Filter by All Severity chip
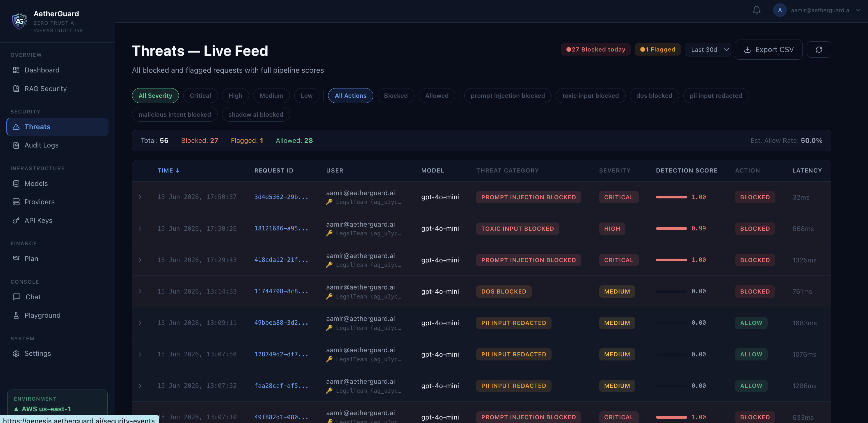868x423 pixels. (155, 96)
